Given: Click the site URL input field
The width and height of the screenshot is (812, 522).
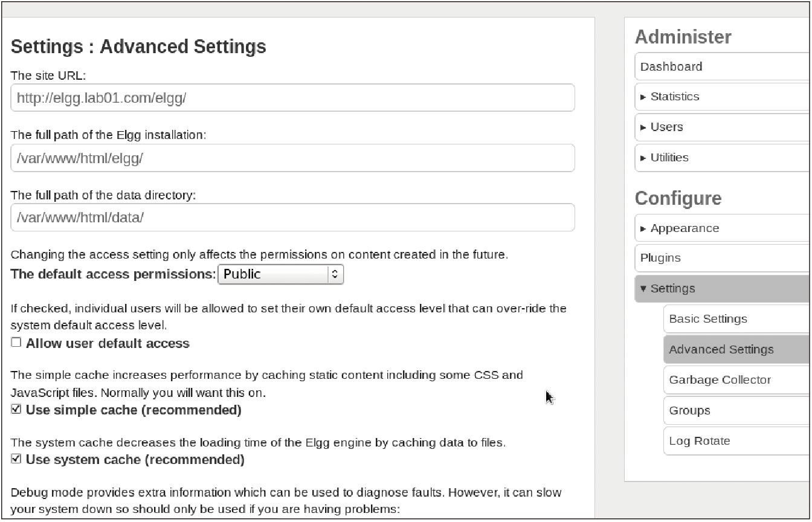Looking at the screenshot, I should tap(292, 97).
